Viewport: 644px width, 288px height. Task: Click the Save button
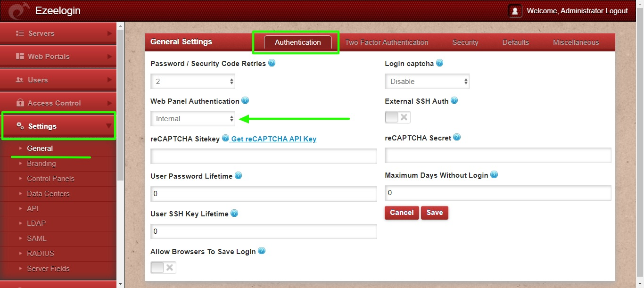(435, 213)
